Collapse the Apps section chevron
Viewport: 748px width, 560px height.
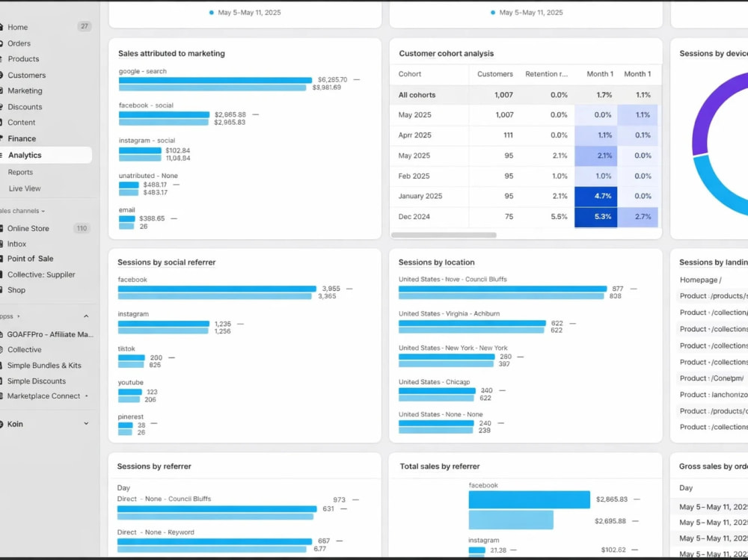click(86, 316)
